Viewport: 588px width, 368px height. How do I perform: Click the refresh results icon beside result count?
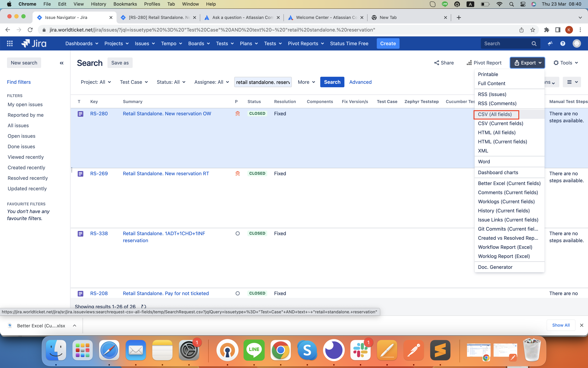pos(144,306)
